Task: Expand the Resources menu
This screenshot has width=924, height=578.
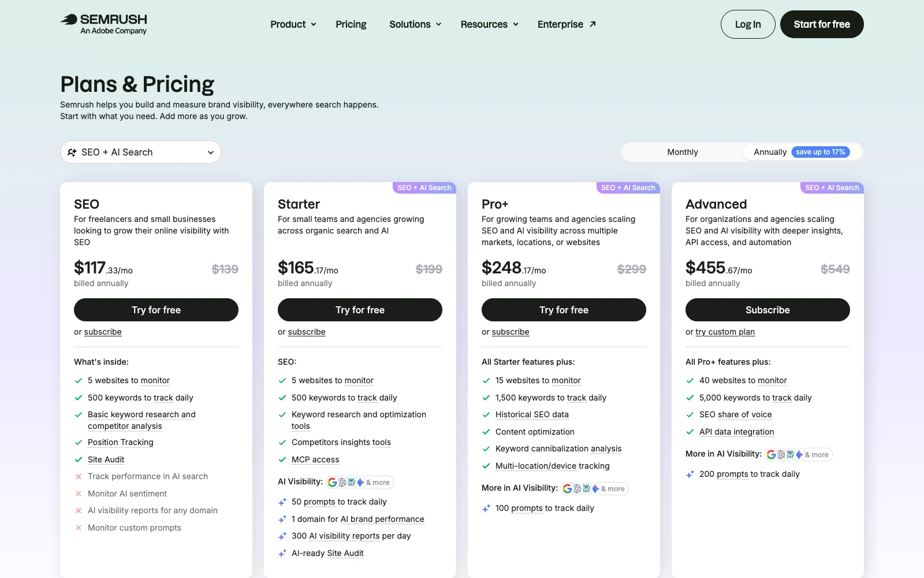Action: point(490,24)
